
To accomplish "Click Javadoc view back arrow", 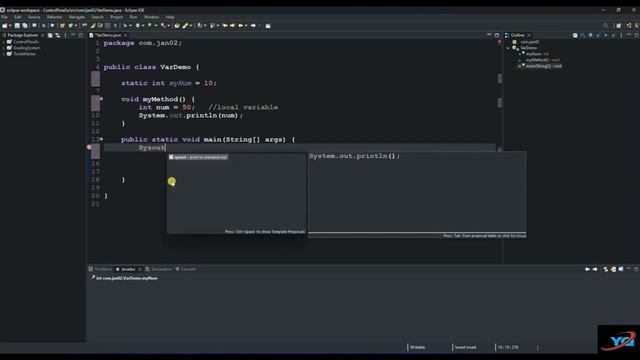I will pyautogui.click(x=587, y=269).
